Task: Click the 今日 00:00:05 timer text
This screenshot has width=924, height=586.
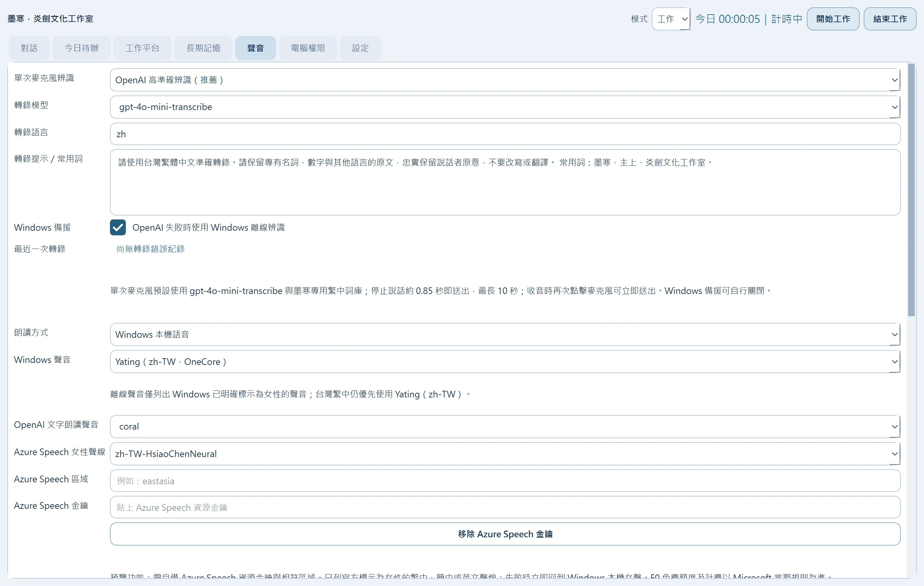Action: 728,19
